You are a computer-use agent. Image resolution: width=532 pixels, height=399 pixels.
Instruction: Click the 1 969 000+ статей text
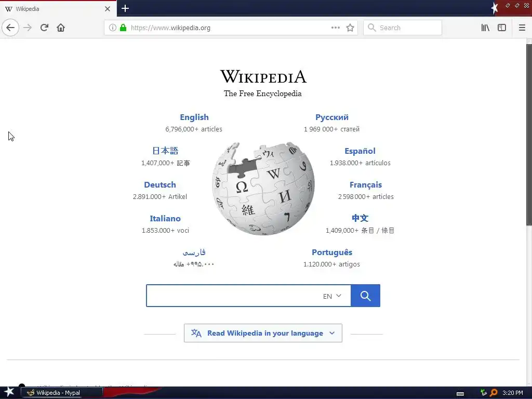pos(331,129)
